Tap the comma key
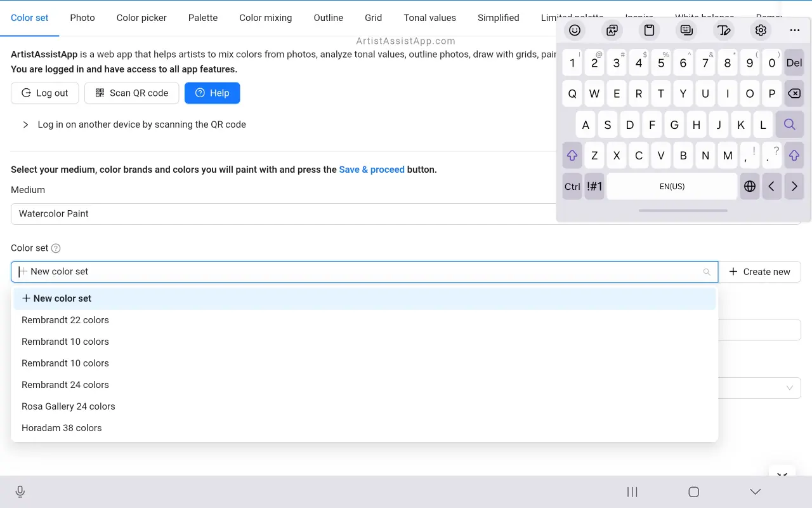Viewport: 812px width, 508px height. [750, 155]
